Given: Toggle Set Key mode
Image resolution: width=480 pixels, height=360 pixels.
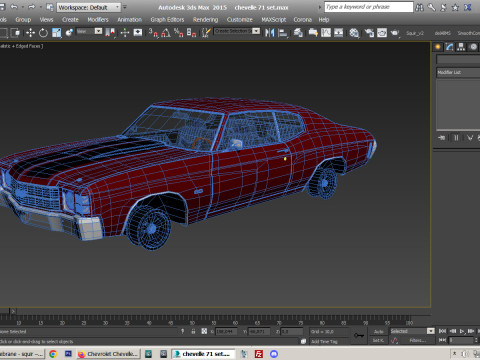Looking at the screenshot, I should tap(378, 340).
